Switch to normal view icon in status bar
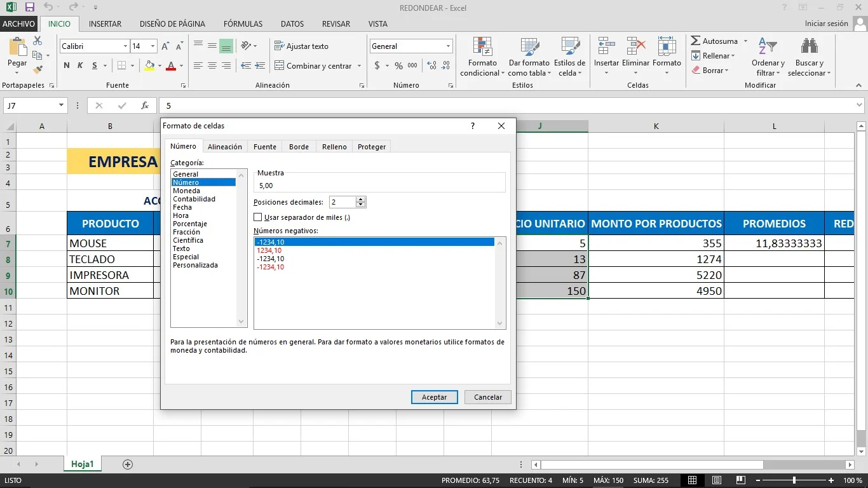Image resolution: width=868 pixels, height=488 pixels. (693, 480)
